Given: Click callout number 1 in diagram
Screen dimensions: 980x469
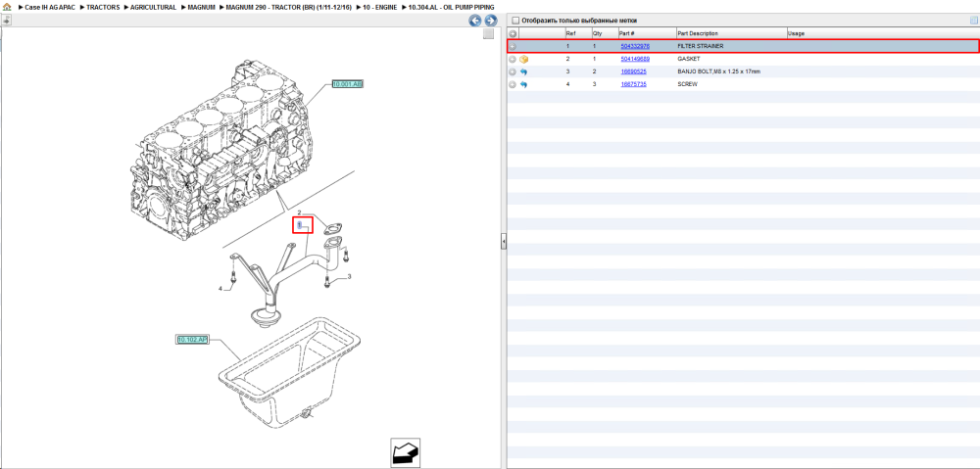Looking at the screenshot, I should pos(300,224).
